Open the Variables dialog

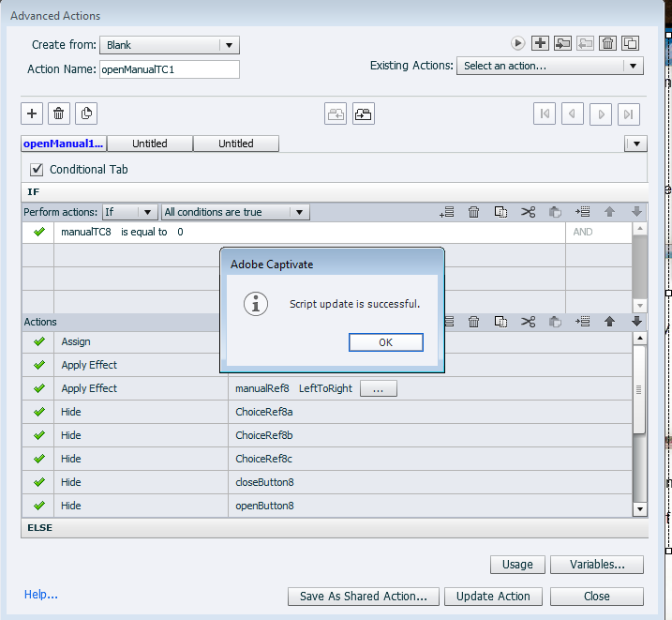596,565
